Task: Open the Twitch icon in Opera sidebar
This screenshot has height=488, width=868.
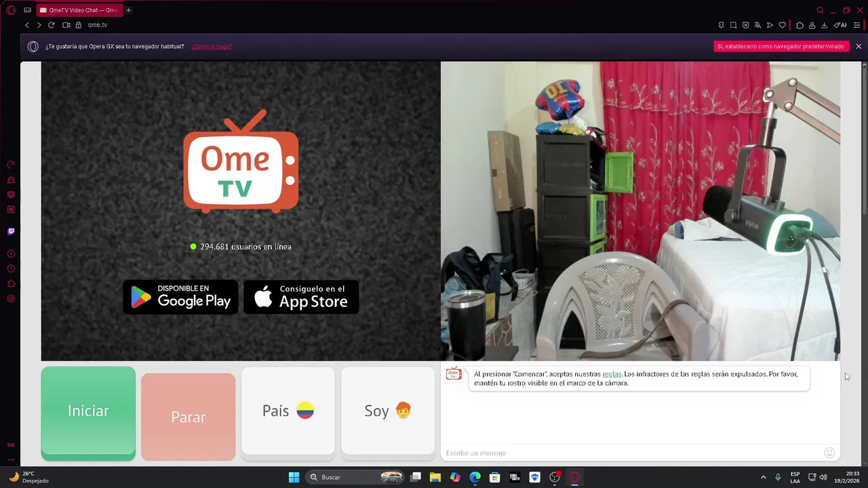Action: [x=11, y=231]
